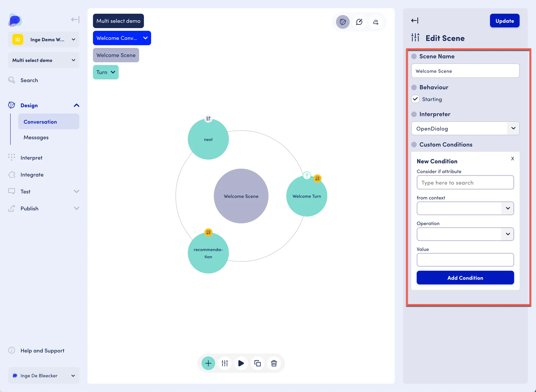Open the Inge De Bleecker user menu

44,375
